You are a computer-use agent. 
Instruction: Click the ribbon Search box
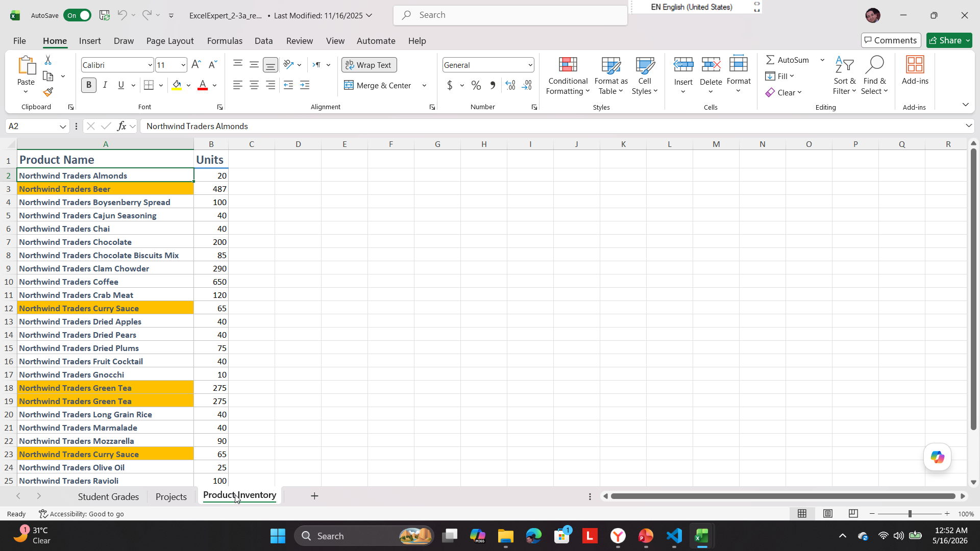(510, 15)
